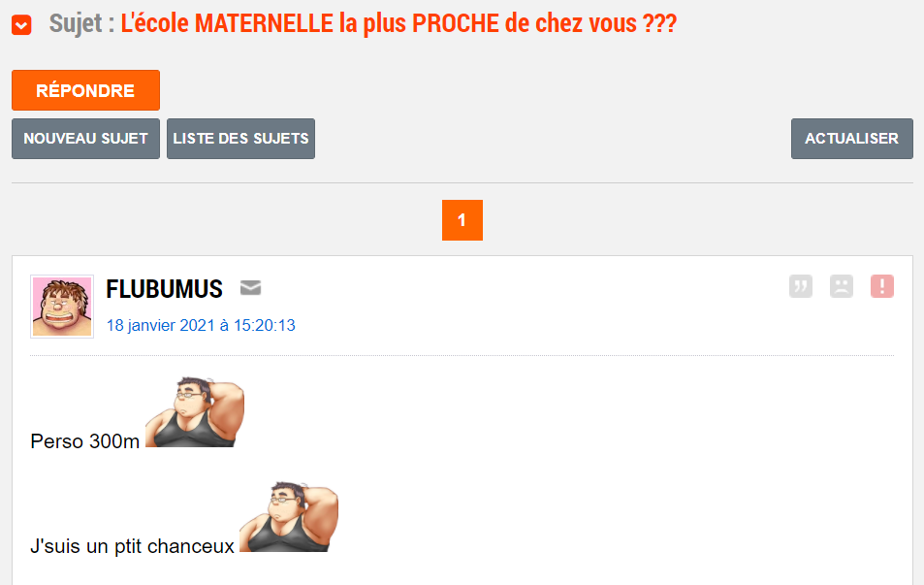Click the topic title about école MATERNELLE

tap(398, 24)
